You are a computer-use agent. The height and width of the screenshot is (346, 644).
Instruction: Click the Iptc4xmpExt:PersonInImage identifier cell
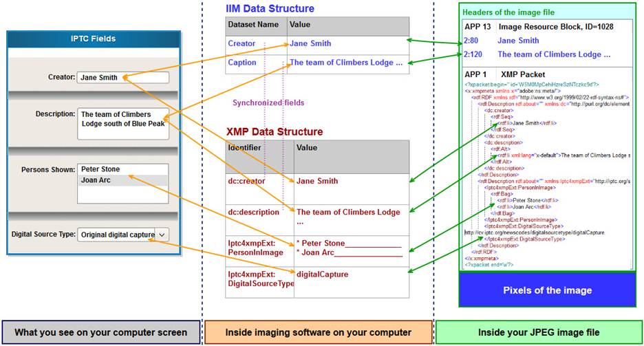[259, 248]
